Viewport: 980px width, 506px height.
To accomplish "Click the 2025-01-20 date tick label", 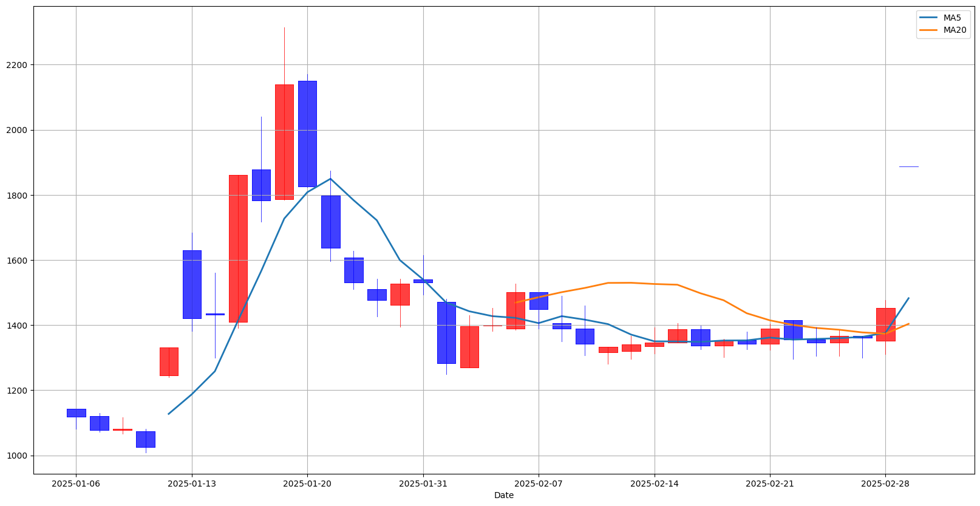I will [307, 484].
